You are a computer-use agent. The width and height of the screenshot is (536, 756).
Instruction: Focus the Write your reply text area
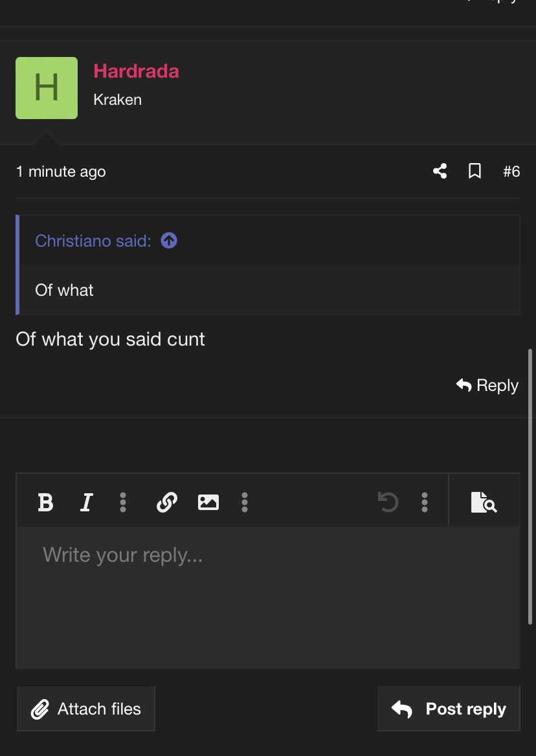268,597
